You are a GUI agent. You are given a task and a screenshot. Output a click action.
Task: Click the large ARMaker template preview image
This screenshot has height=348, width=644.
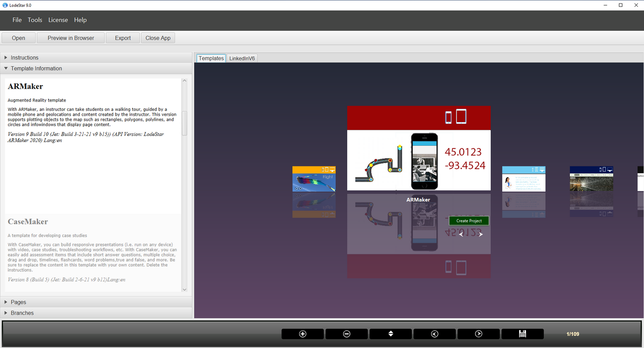(419, 148)
